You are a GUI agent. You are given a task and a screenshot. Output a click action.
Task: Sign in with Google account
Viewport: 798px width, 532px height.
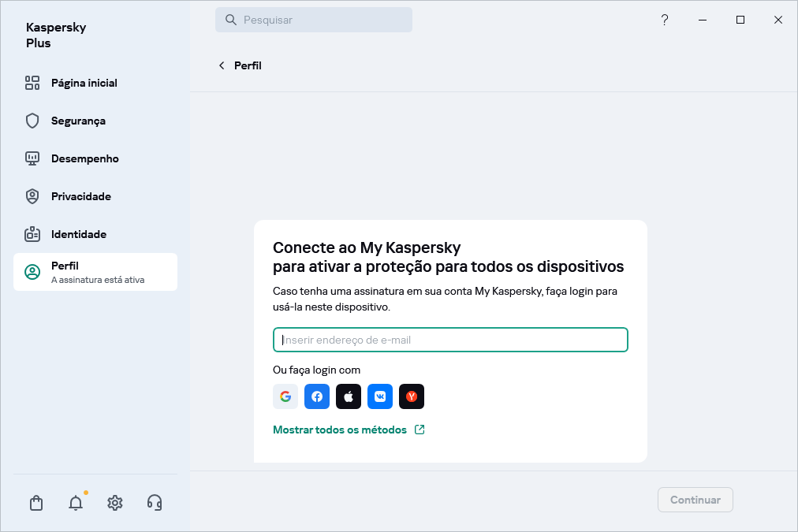[285, 396]
